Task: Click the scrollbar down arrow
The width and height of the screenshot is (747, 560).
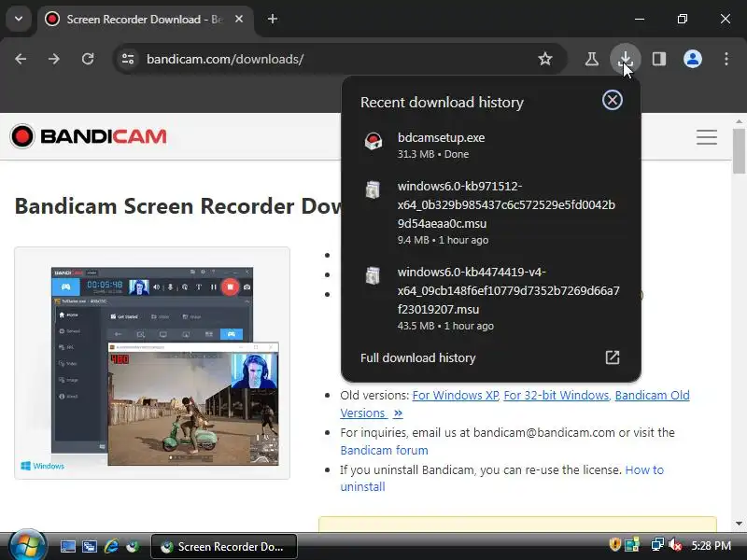Action: [739, 524]
